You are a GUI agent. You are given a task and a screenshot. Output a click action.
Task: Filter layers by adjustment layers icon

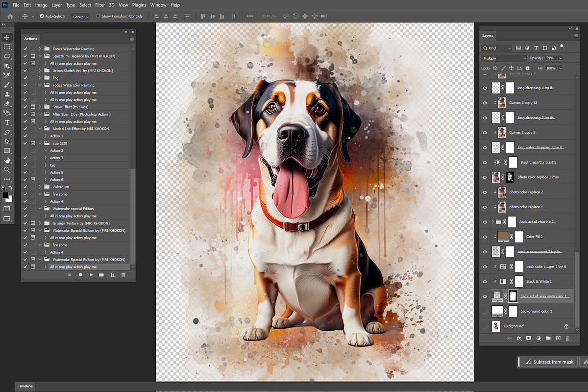click(x=527, y=48)
